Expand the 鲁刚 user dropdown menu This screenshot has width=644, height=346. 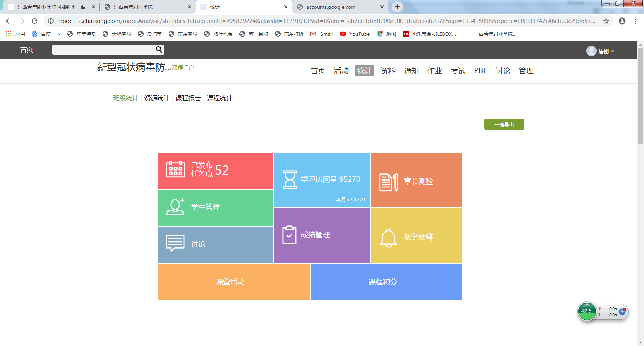[x=603, y=51]
